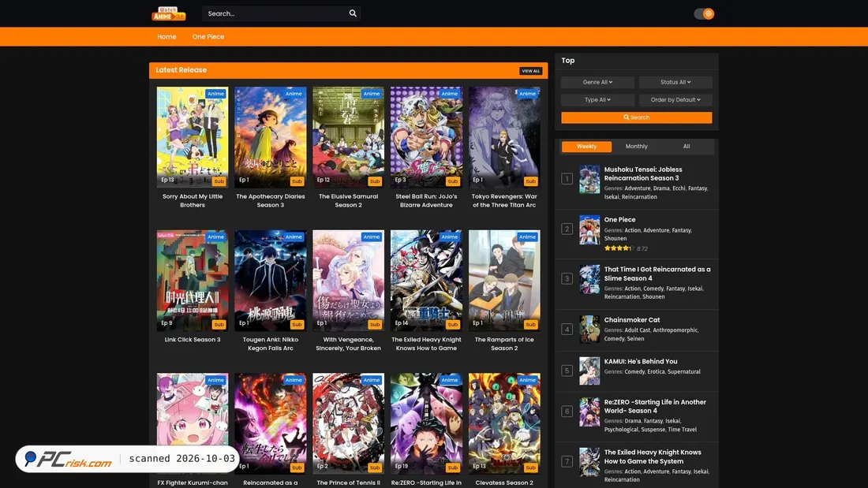Image resolution: width=868 pixels, height=488 pixels.
Task: Click Chainsmoker Cat small thumbnail
Action: pos(589,330)
